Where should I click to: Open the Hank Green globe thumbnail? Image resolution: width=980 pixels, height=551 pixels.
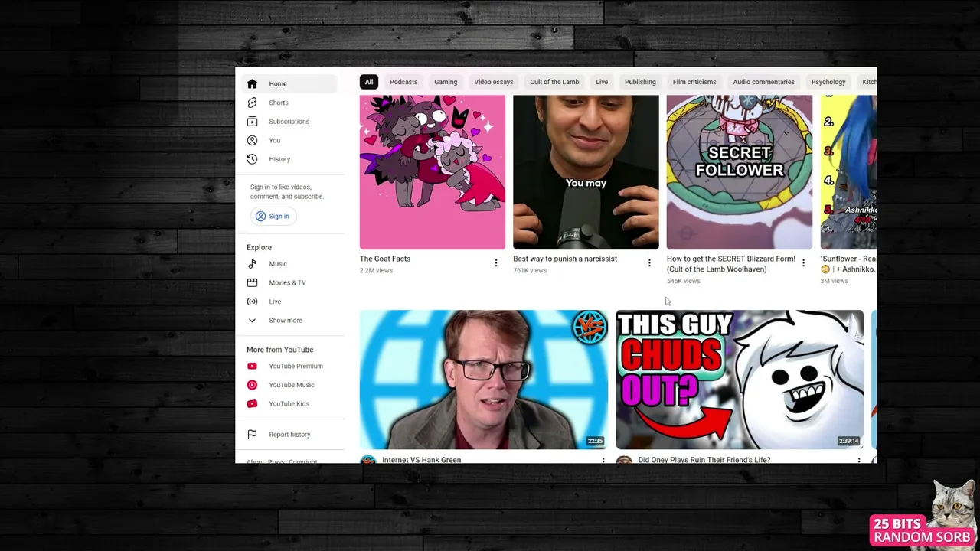(x=484, y=380)
